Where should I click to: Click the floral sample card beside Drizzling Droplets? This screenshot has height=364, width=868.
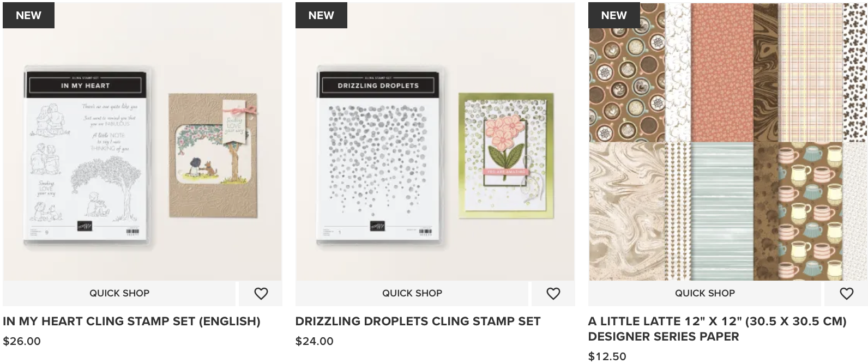[501, 155]
